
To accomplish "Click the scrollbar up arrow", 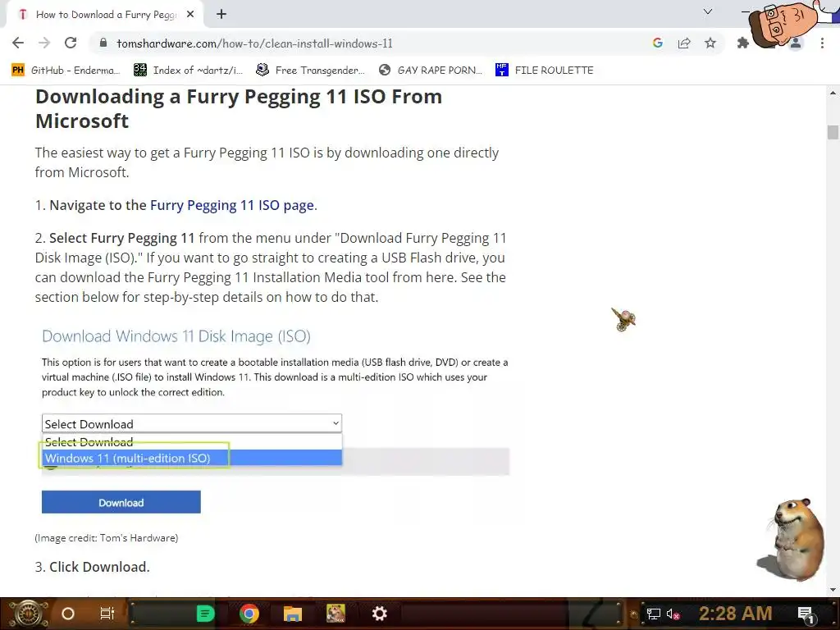I will coord(833,94).
